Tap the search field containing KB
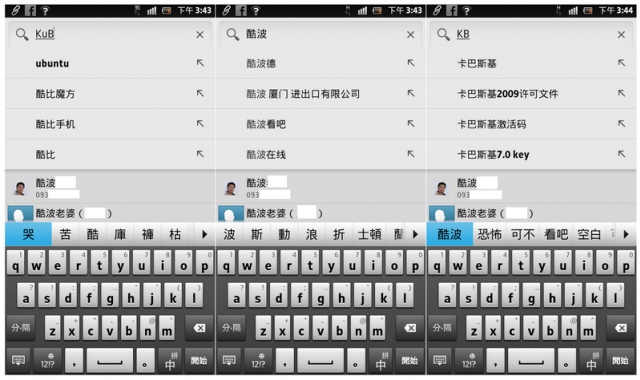 (531, 34)
